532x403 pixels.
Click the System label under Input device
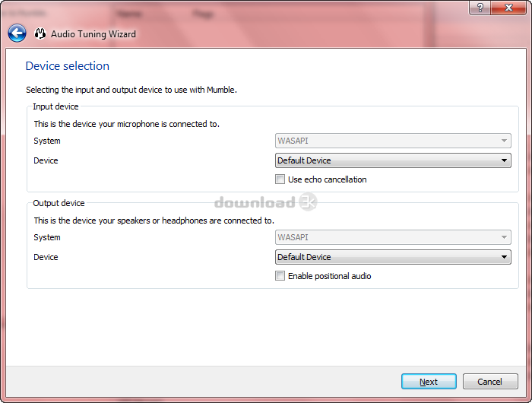click(47, 141)
